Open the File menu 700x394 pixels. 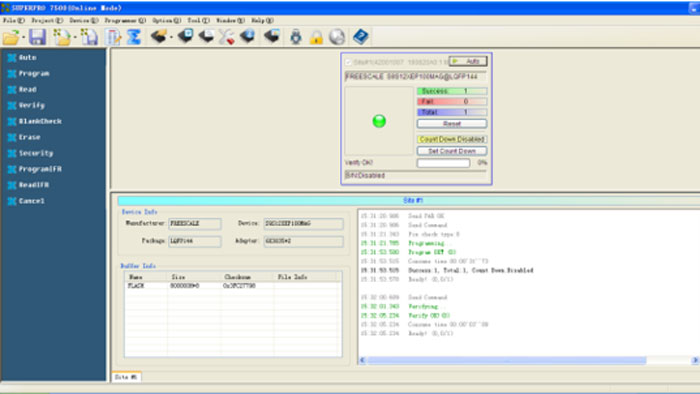[x=13, y=21]
